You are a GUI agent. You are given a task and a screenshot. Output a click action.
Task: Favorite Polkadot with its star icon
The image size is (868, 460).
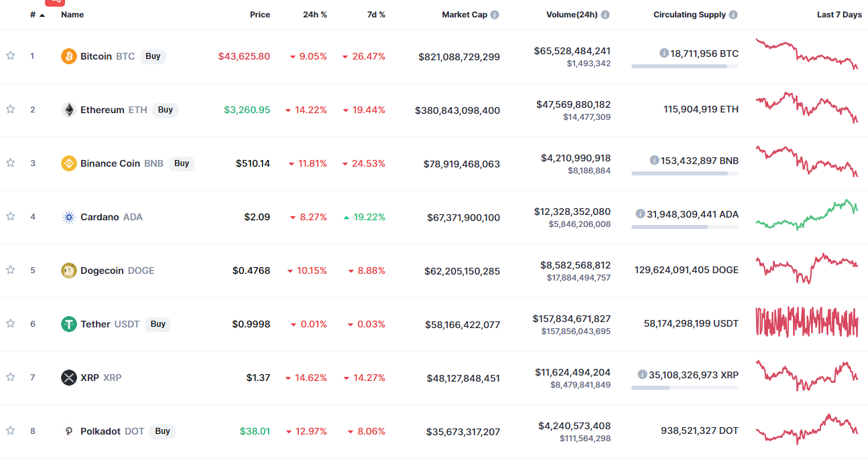[10, 431]
